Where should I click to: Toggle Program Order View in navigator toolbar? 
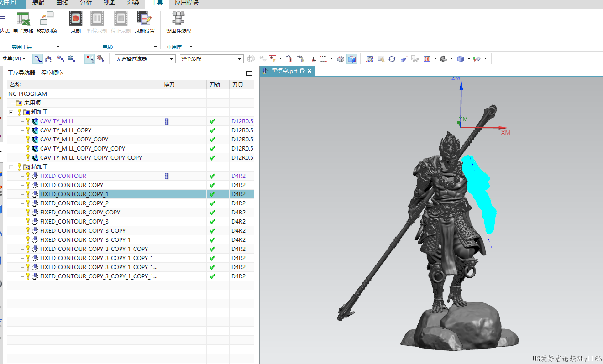pos(38,59)
